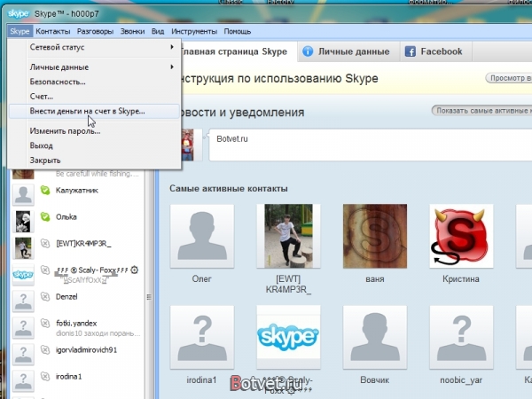Click Denzel's question-mark avatar

pyautogui.click(x=23, y=301)
